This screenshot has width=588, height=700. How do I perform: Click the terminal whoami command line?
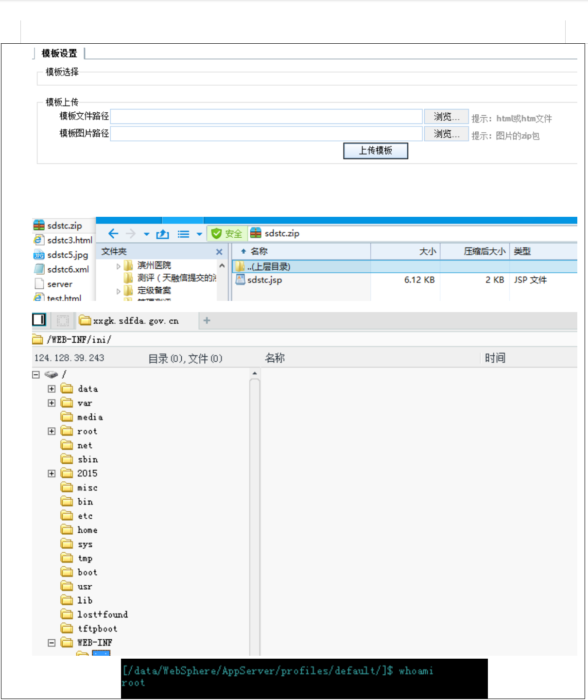point(277,671)
